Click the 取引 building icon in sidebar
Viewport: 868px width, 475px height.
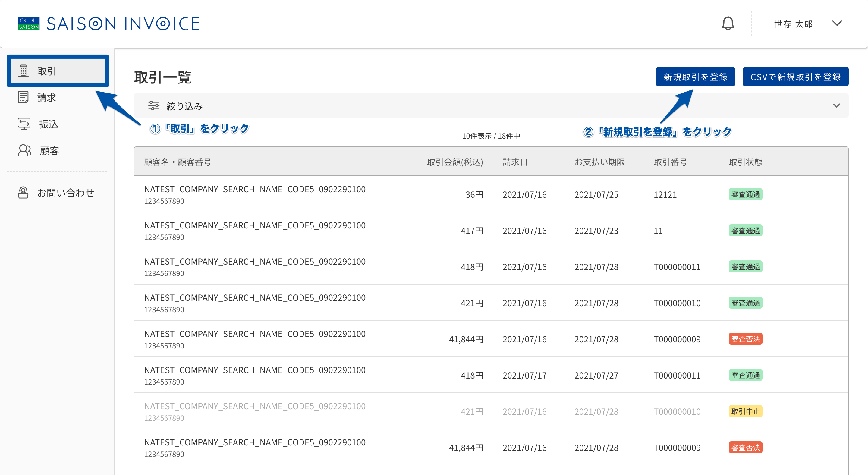23,71
